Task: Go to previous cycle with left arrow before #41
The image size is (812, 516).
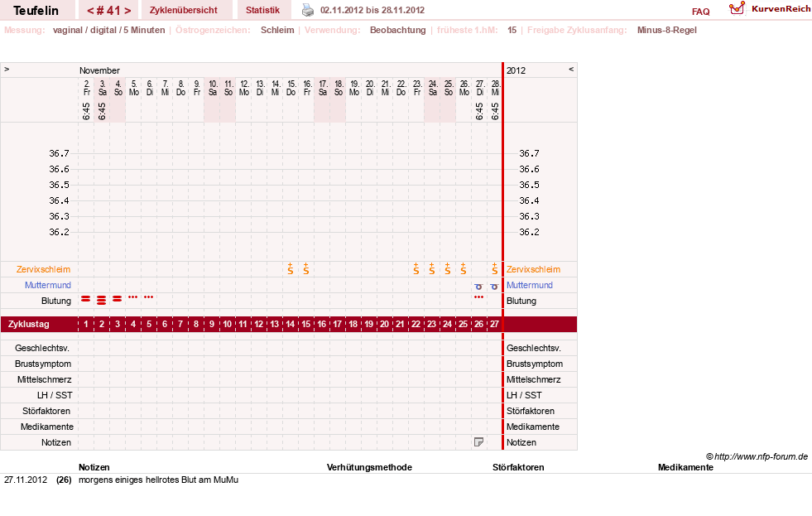Action: point(90,11)
